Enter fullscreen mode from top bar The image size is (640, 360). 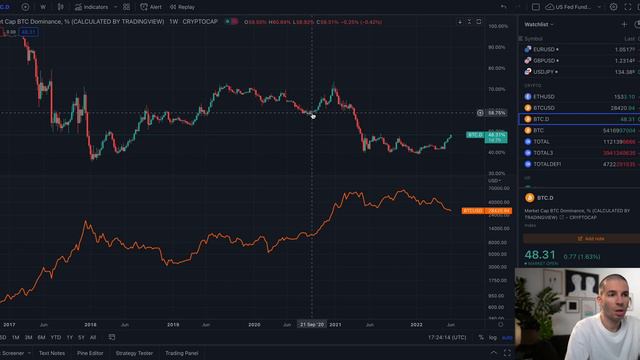click(628, 7)
